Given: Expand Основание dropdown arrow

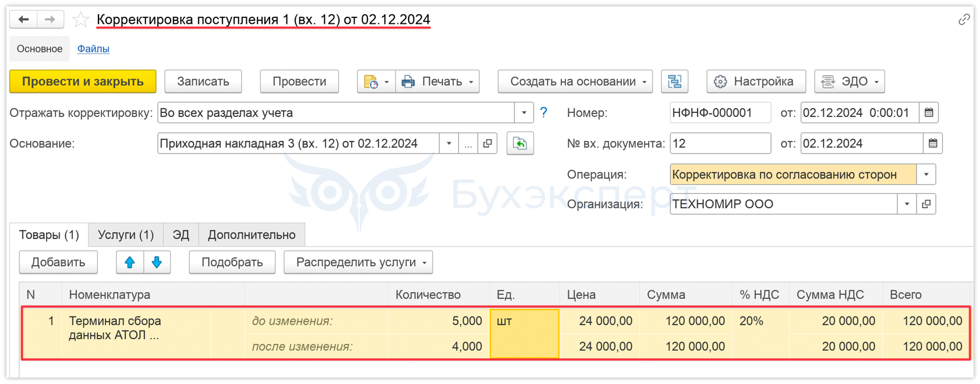Looking at the screenshot, I should click(449, 144).
